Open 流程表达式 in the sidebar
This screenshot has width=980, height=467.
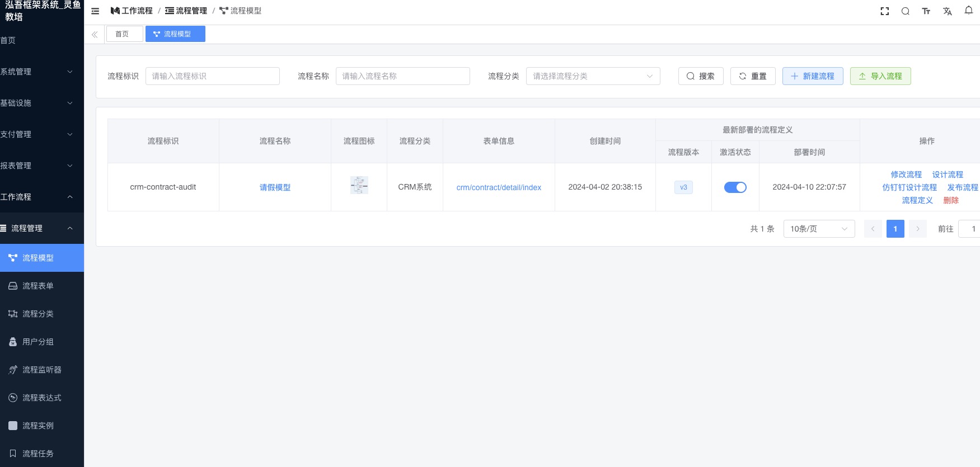[42, 398]
